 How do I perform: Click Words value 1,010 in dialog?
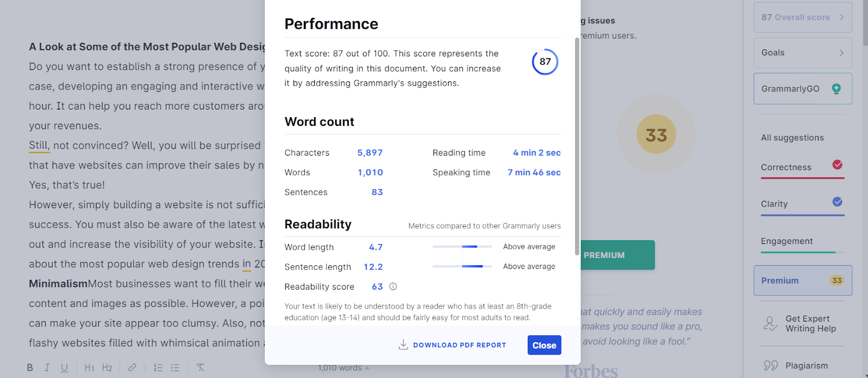coord(371,172)
